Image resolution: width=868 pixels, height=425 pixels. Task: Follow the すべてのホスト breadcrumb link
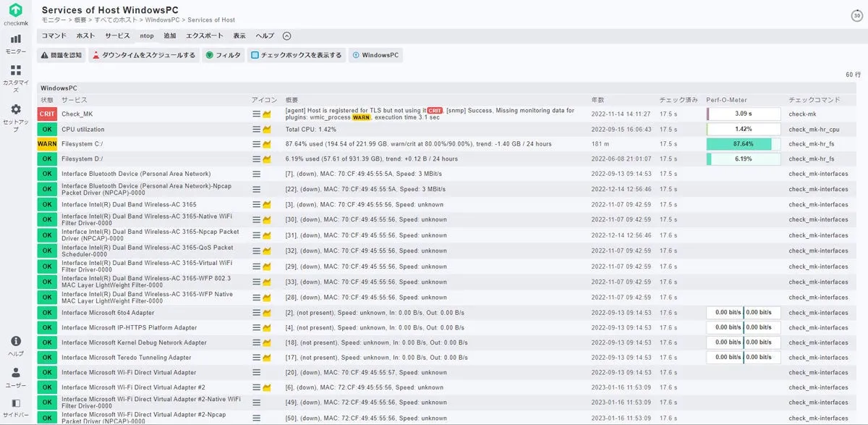pos(117,20)
